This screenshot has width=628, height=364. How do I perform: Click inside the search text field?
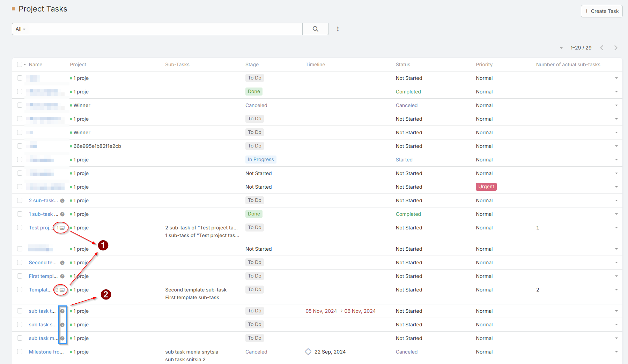click(165, 29)
